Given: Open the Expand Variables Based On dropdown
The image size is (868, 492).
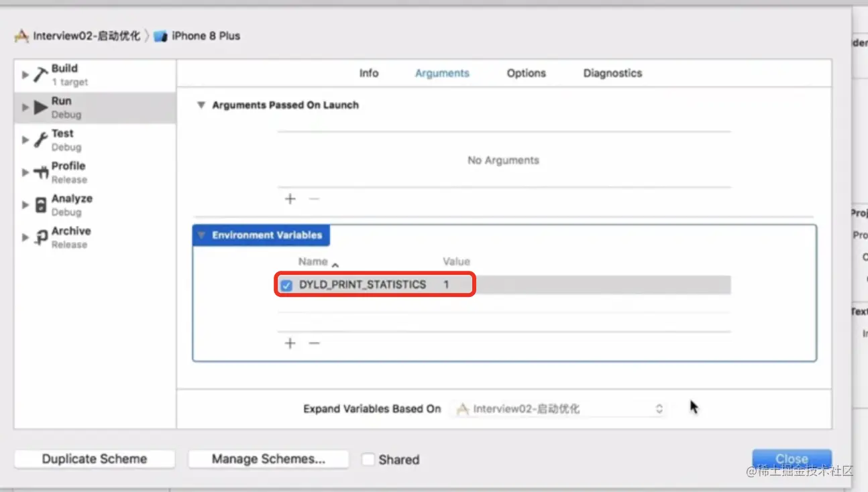Looking at the screenshot, I should point(559,409).
